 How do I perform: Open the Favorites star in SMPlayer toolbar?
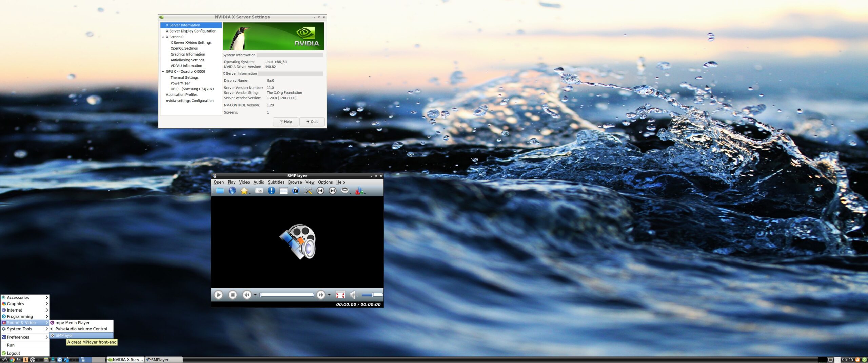[244, 191]
